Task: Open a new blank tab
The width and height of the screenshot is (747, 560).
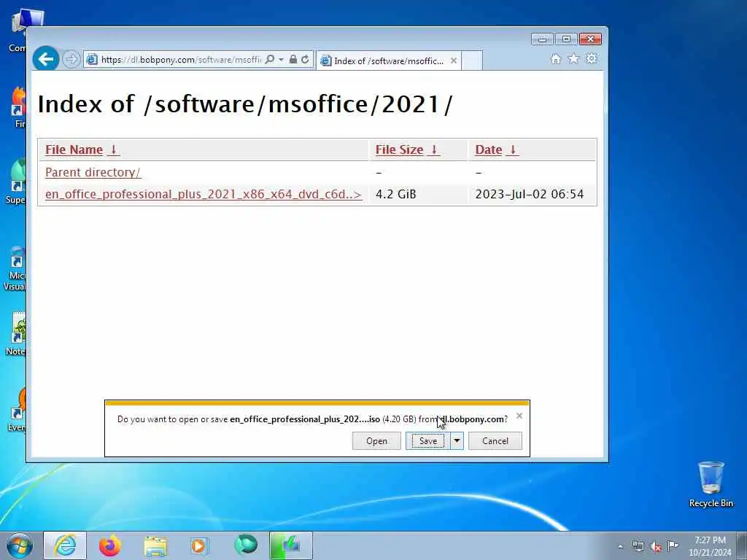Action: click(472, 61)
